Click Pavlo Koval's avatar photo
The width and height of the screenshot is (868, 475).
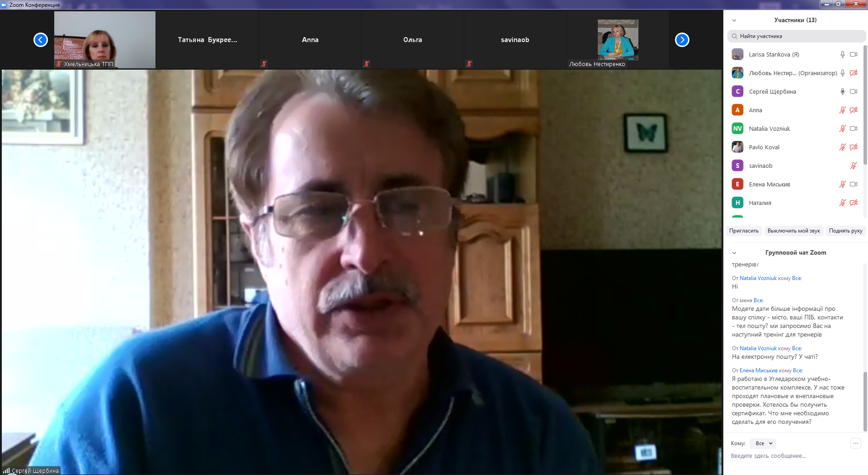point(737,147)
